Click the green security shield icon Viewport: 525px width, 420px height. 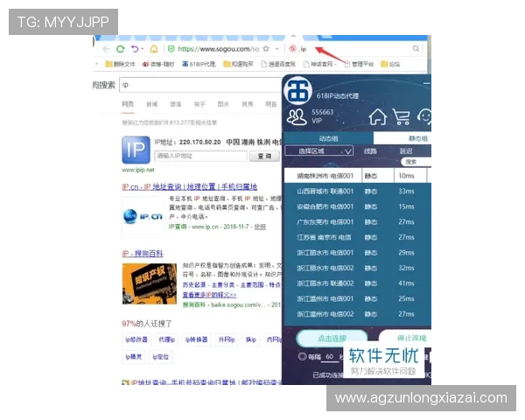click(171, 49)
